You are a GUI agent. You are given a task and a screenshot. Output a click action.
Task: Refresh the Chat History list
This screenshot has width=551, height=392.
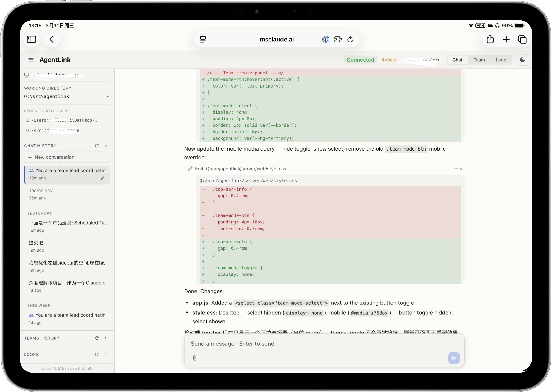point(97,145)
